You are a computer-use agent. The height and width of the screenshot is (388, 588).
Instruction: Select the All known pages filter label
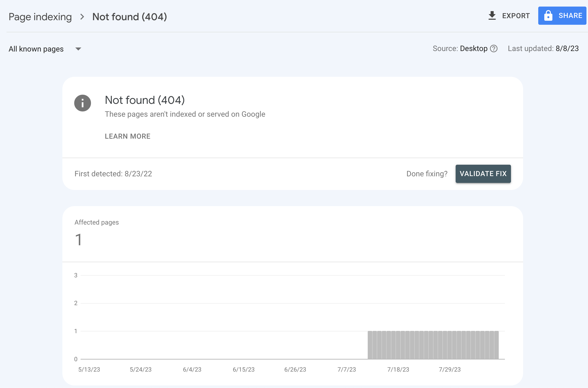(36, 49)
